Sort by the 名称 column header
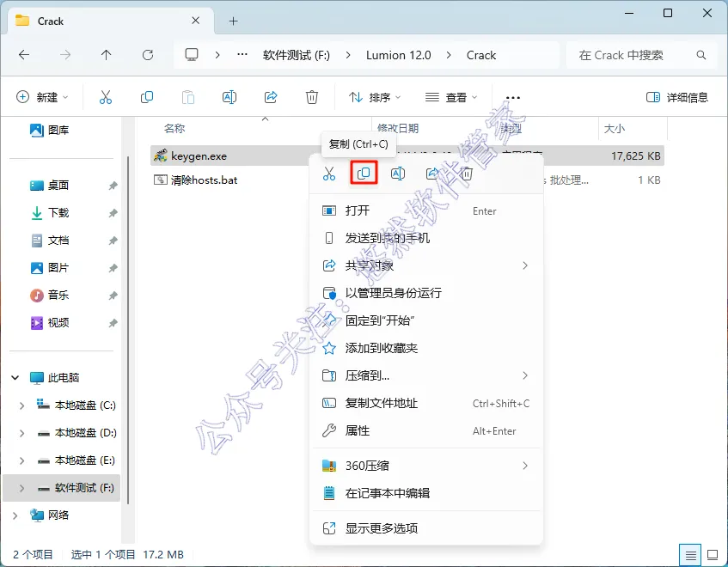This screenshot has height=567, width=728. (174, 129)
